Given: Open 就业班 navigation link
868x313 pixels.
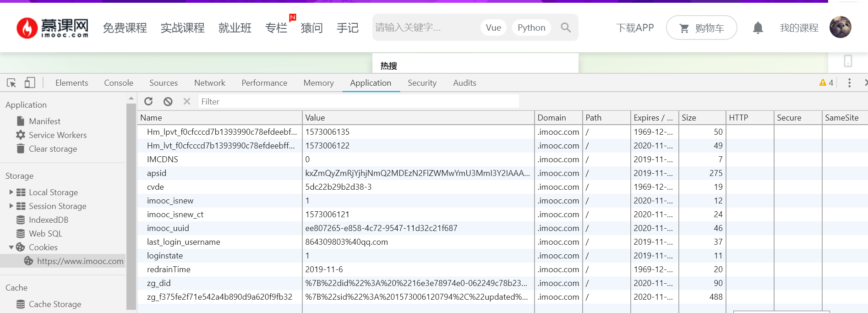Looking at the screenshot, I should [235, 28].
